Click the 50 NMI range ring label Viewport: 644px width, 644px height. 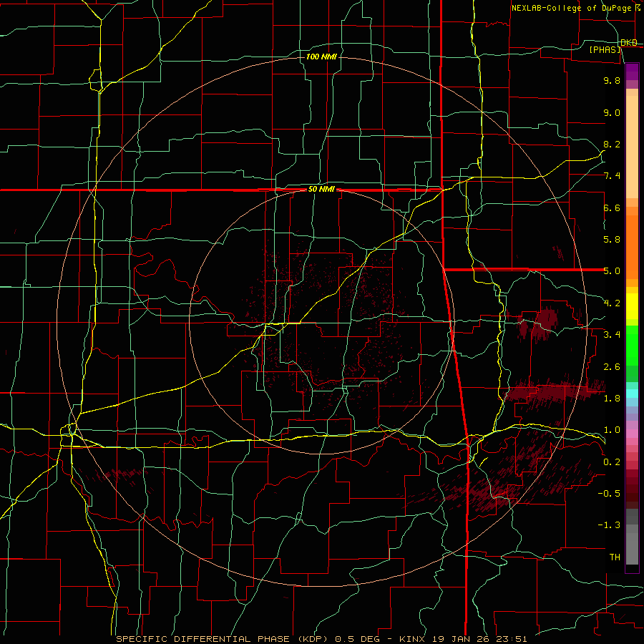click(x=321, y=190)
